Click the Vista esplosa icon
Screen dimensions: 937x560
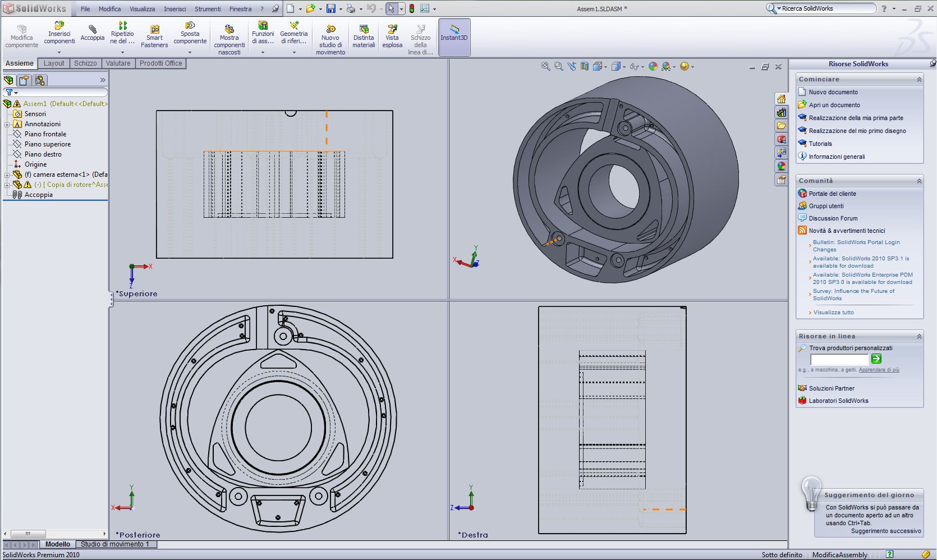[392, 36]
